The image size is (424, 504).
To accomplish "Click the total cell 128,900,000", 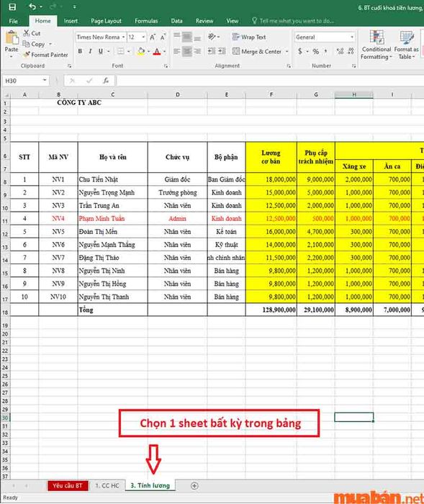I will click(x=271, y=310).
